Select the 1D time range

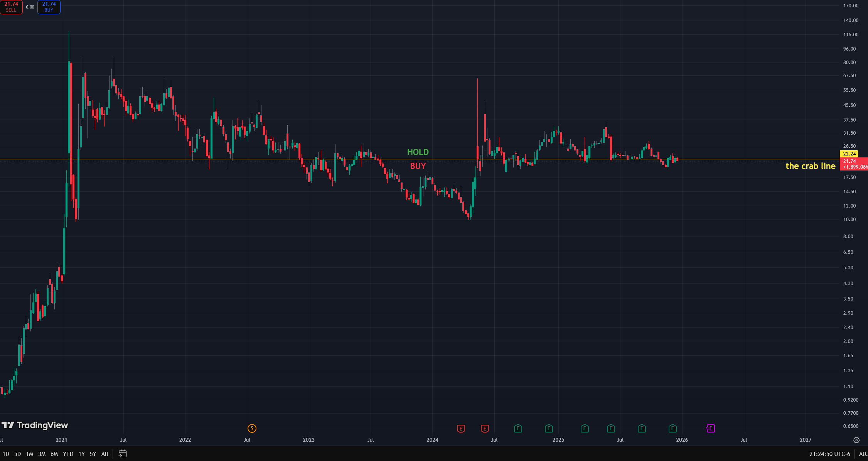[x=6, y=454]
